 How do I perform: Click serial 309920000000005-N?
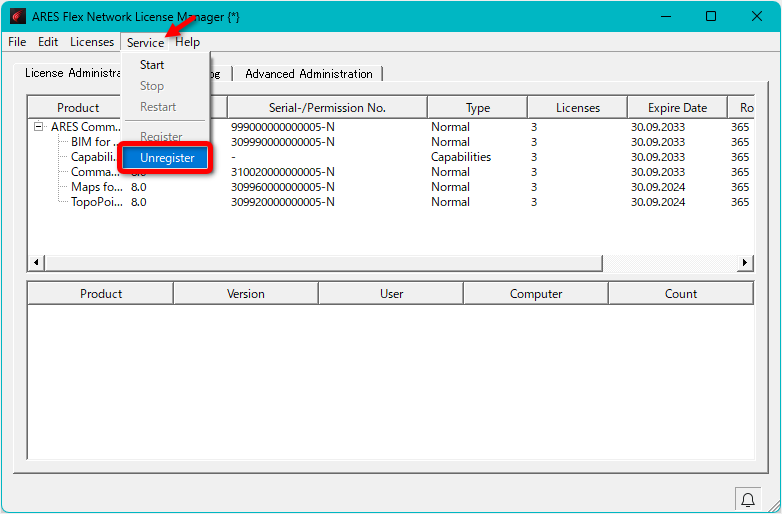click(282, 202)
